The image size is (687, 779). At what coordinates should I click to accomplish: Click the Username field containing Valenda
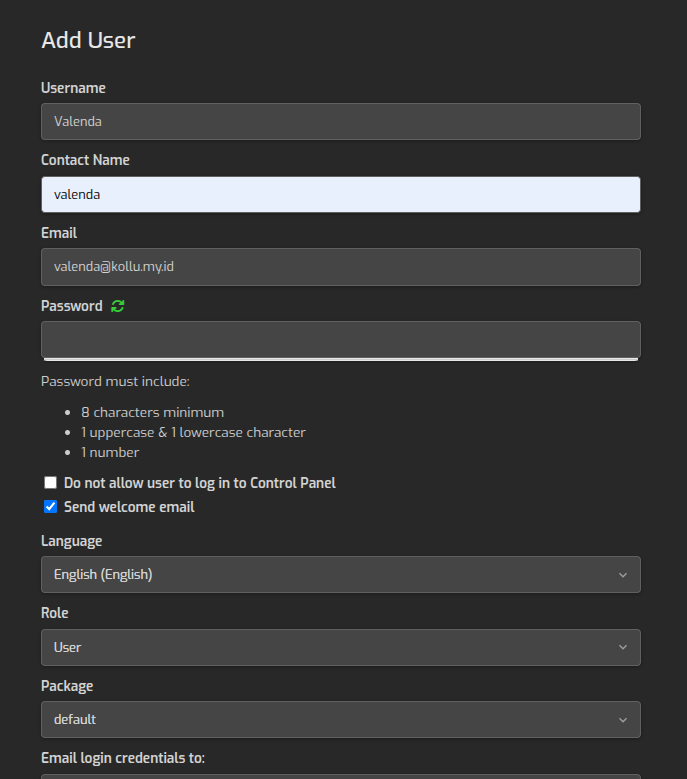click(340, 122)
